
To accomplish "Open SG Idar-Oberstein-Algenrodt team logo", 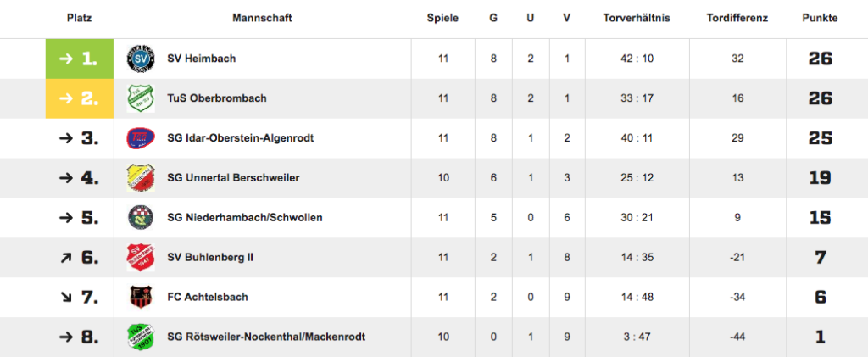I will tap(141, 138).
